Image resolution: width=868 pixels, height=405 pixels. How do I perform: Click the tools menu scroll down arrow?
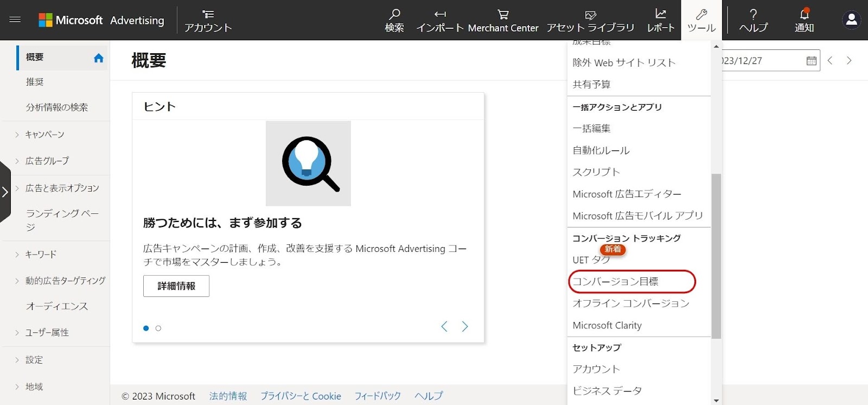716,401
